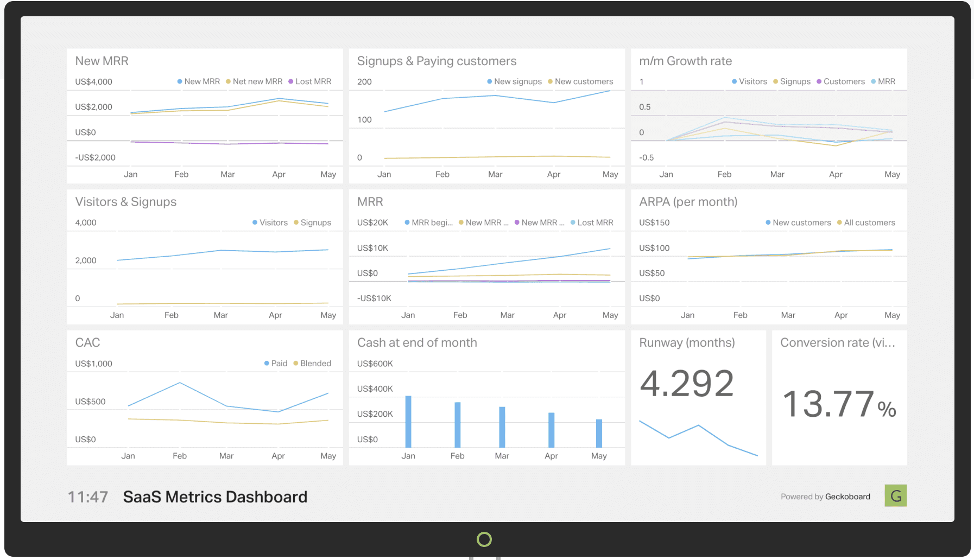974x560 pixels.
Task: Click the yellow Net new MRR legend dot
Action: click(227, 81)
